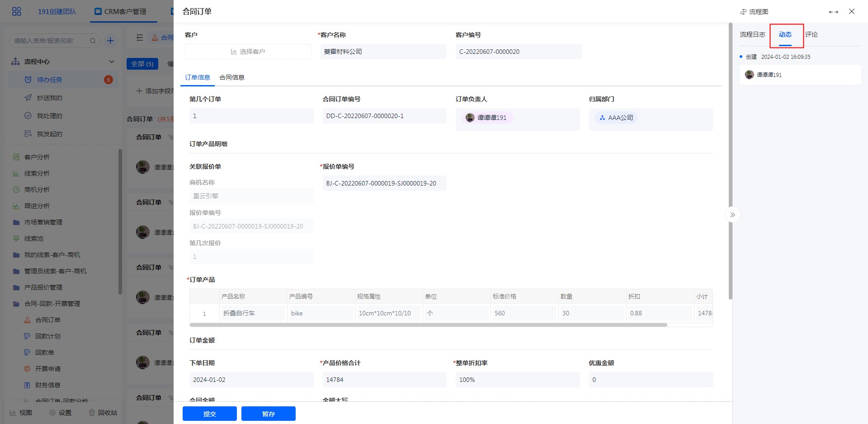Screen dimensions: 868x424
Task: Click the 暂存 button
Action: point(268,414)
